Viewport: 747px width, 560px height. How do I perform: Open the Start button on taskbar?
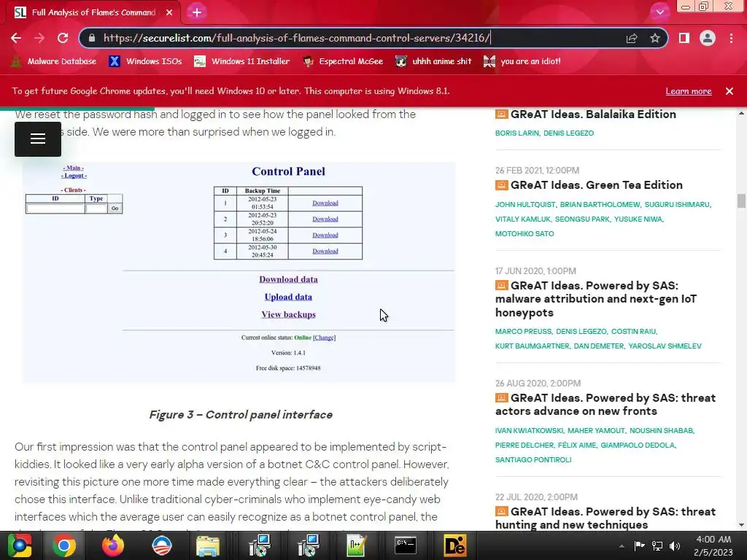(19, 545)
